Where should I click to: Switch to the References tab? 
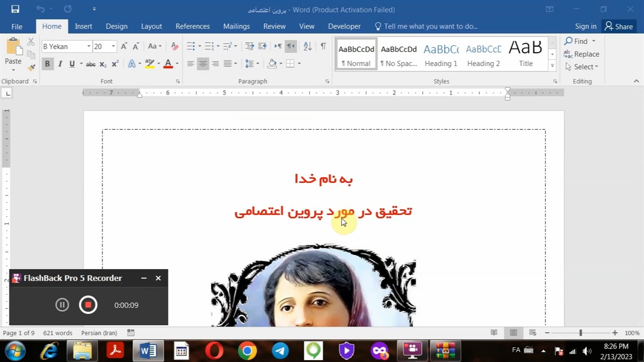click(192, 26)
